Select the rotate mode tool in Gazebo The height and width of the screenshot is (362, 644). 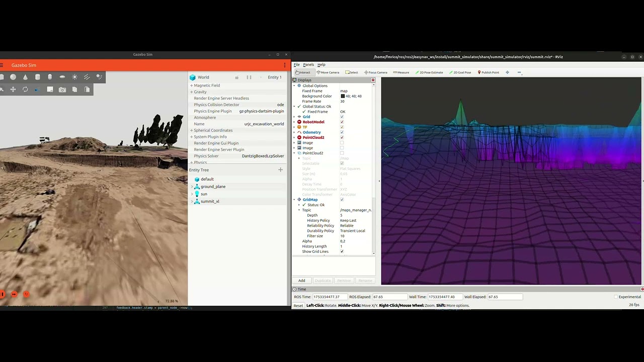[25, 89]
